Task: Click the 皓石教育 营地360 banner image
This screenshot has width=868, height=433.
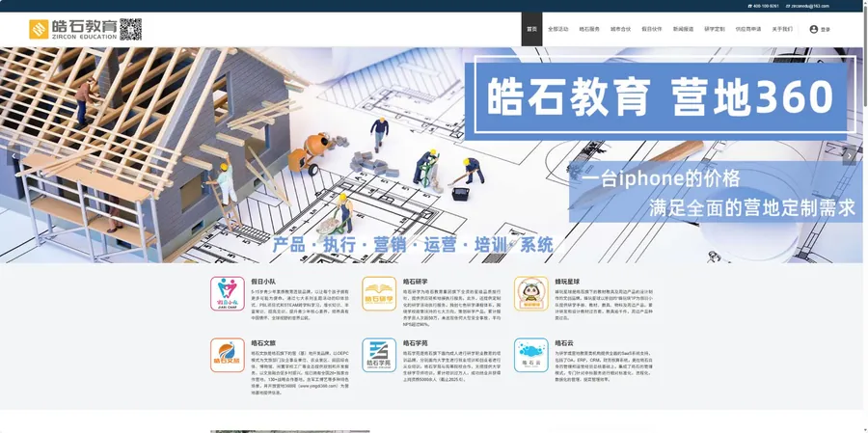Action: coord(432,154)
